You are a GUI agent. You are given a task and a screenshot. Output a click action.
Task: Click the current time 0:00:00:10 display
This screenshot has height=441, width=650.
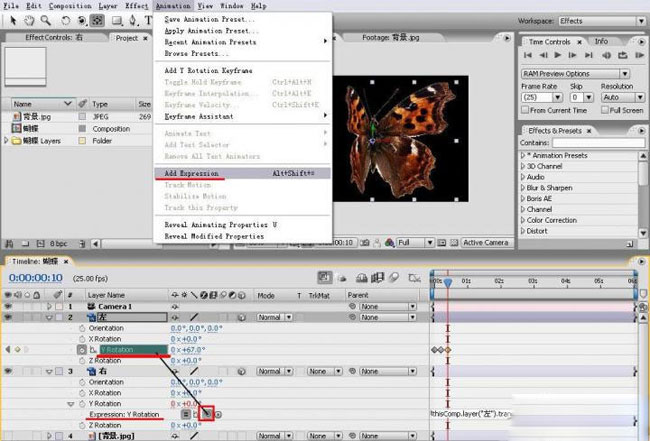pyautogui.click(x=36, y=278)
